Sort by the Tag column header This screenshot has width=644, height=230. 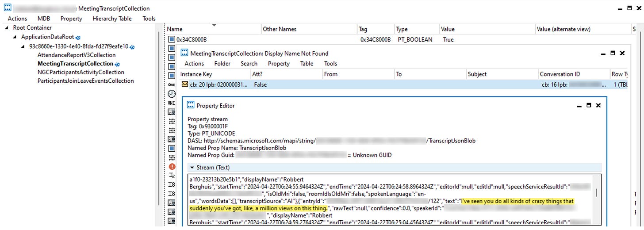point(376,29)
